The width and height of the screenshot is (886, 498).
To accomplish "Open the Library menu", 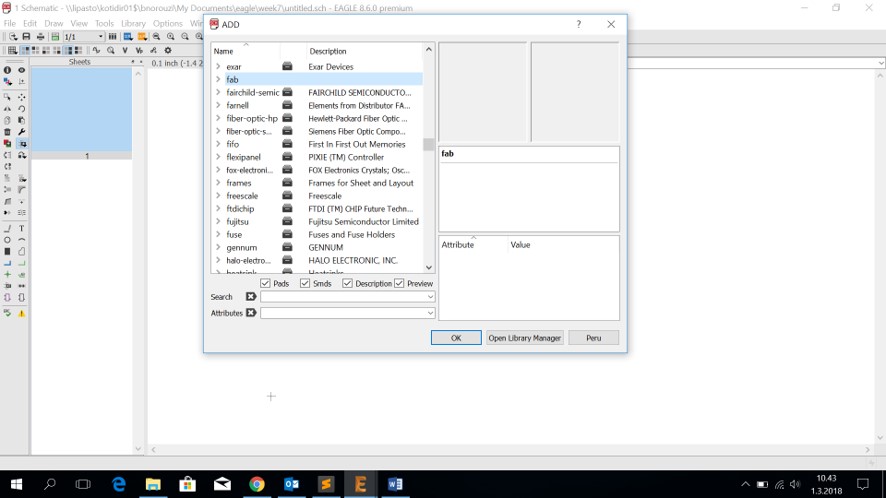I will pos(133,23).
